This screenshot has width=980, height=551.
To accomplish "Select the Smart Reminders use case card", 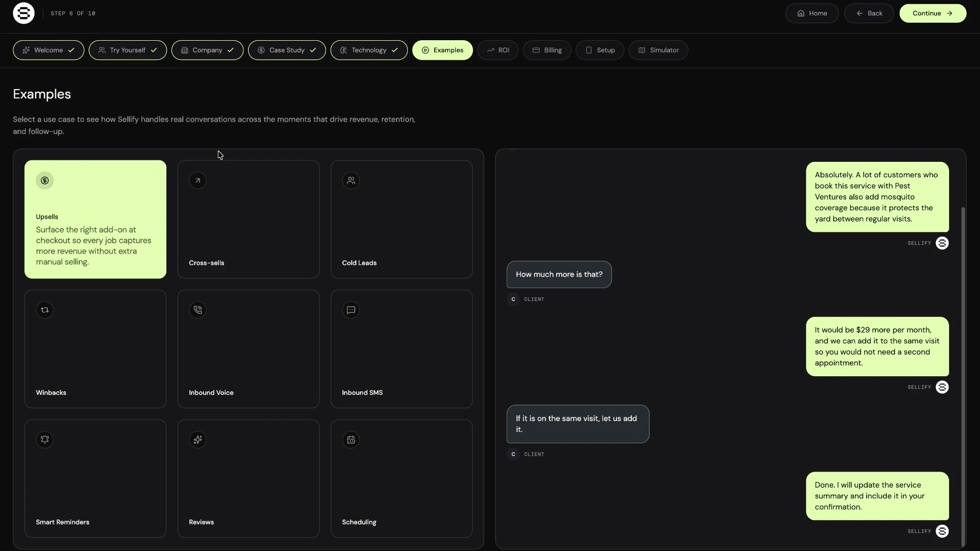I will (x=95, y=479).
